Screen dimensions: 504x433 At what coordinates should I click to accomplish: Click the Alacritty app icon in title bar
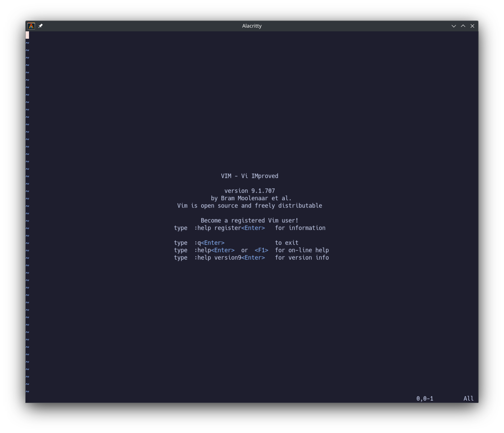[31, 26]
